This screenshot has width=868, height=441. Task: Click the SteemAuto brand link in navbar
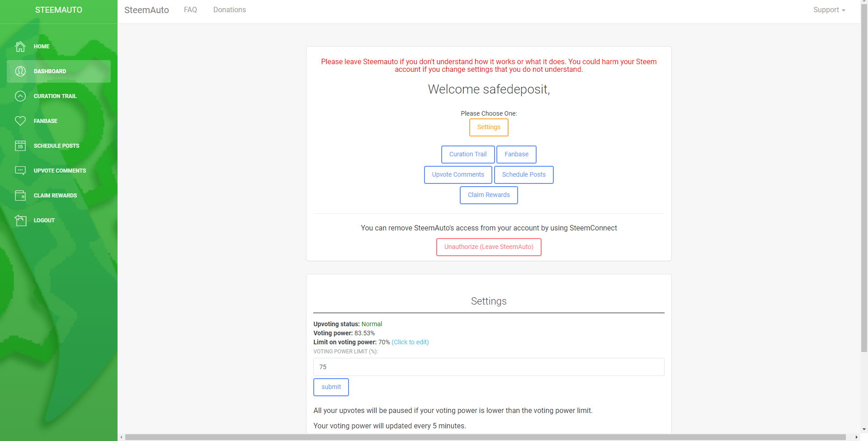(x=146, y=10)
